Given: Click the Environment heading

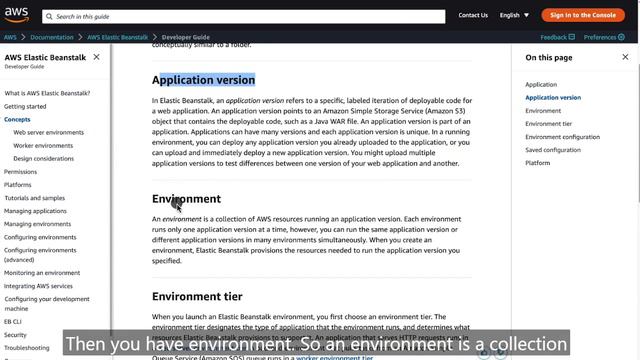Looking at the screenshot, I should pos(186,199).
